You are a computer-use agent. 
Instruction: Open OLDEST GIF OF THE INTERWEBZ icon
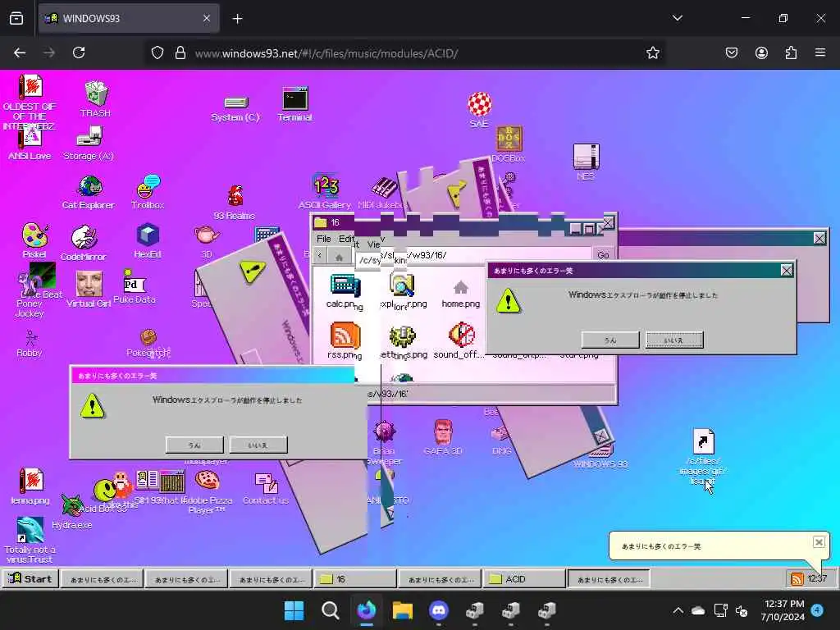(x=30, y=102)
